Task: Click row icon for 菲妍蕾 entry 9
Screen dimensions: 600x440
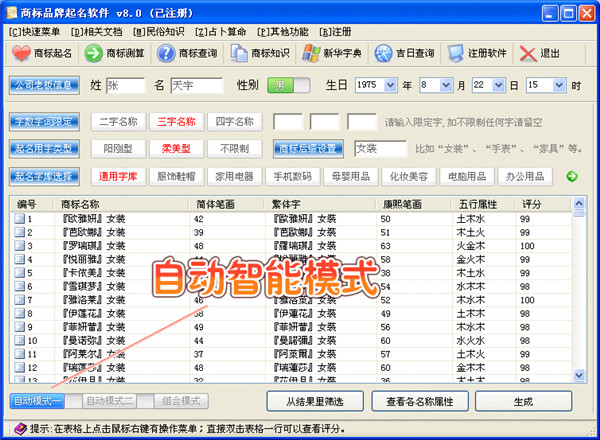Action: 19,327
